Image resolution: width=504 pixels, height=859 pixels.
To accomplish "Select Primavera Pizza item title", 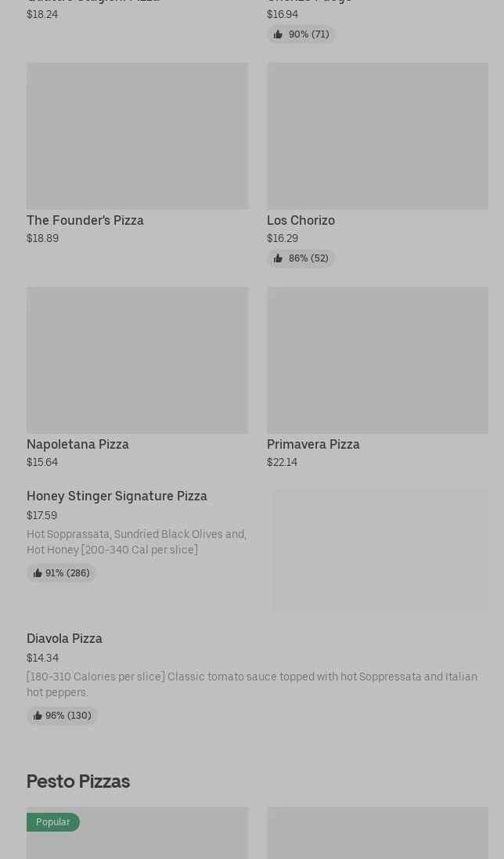I will [313, 444].
